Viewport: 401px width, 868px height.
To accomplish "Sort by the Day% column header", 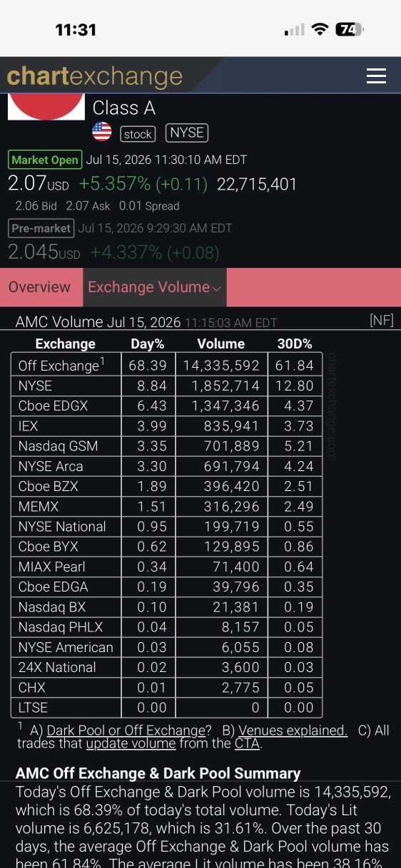I will [148, 343].
